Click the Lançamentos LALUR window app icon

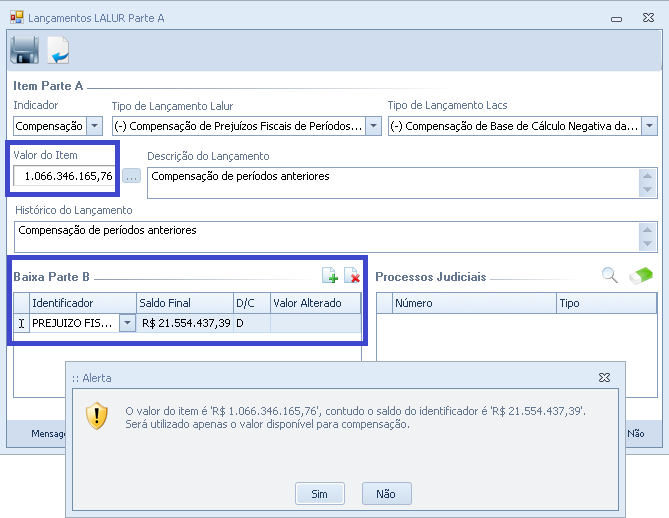pos(17,17)
